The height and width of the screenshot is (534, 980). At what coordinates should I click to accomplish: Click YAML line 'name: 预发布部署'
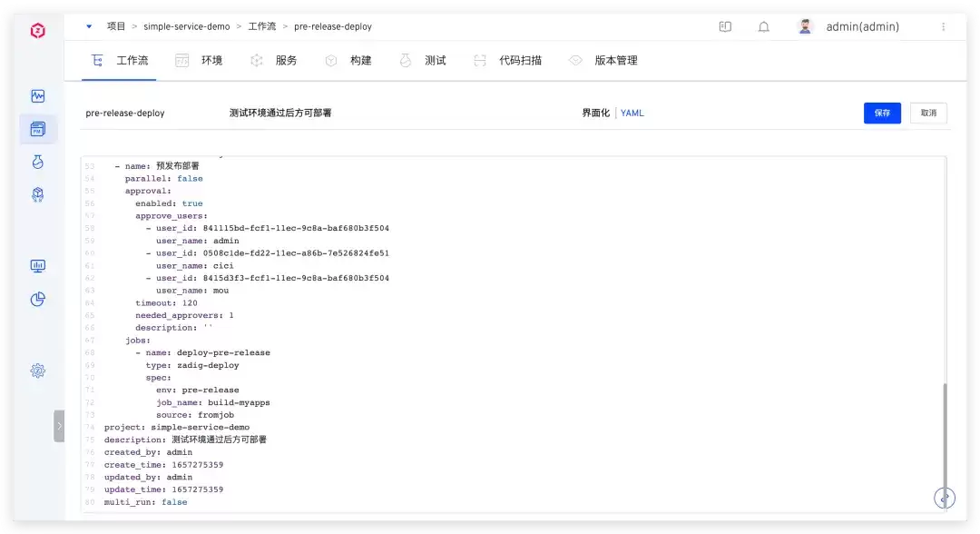157,166
